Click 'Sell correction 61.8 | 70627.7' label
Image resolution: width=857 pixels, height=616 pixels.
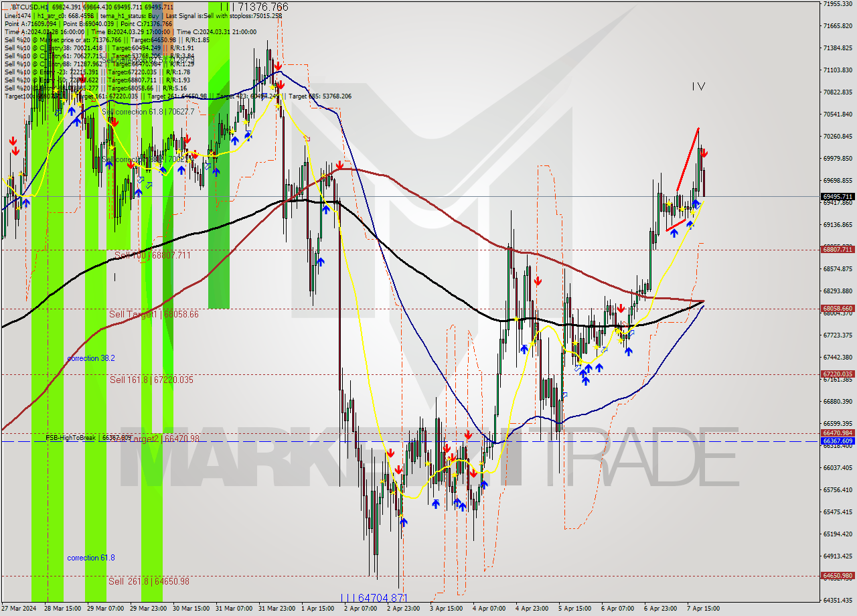[148, 112]
